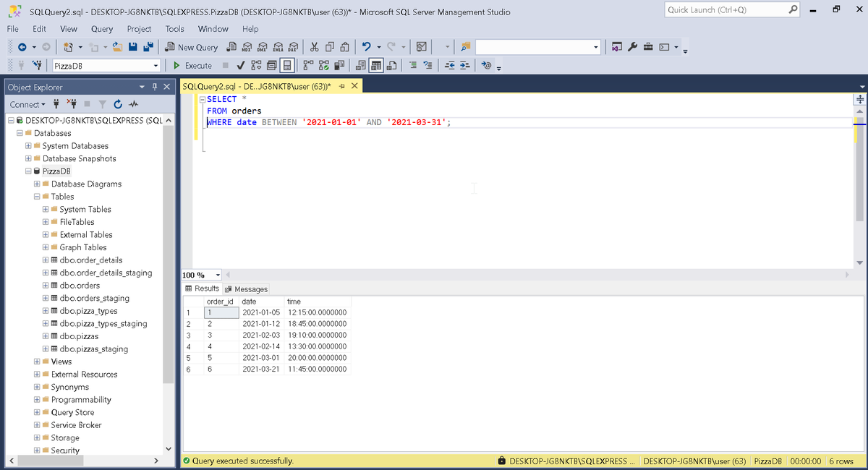The width and height of the screenshot is (868, 470).
Task: Open the PizzaDB database dropdown
Action: coord(156,66)
